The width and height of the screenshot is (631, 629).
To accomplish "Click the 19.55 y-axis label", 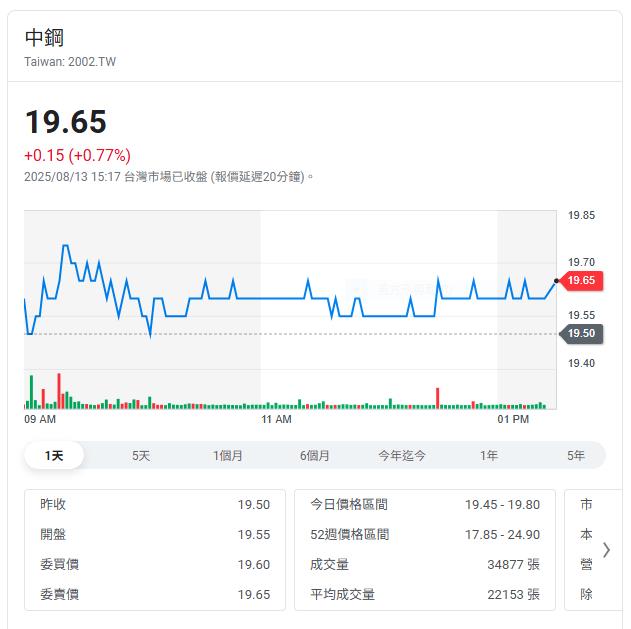I will coord(581,315).
